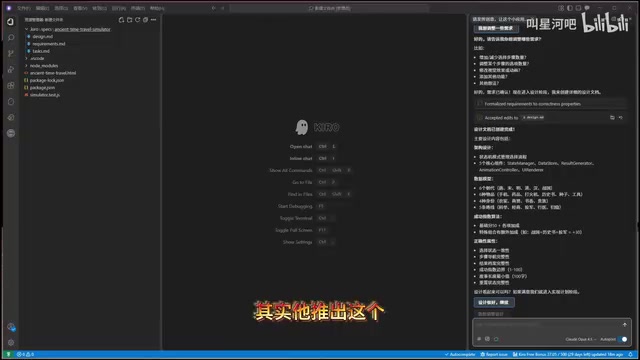Screen dimensions: 640x360
Task: Open package.json file
Action: [42, 88]
